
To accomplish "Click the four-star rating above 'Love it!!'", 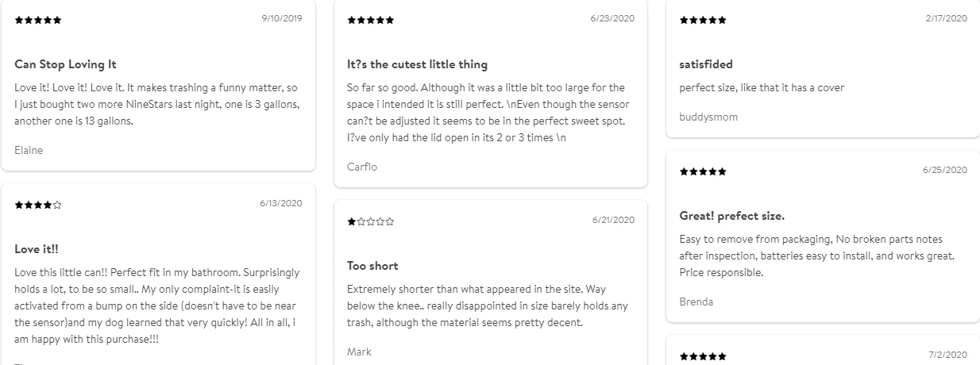I will [x=38, y=205].
